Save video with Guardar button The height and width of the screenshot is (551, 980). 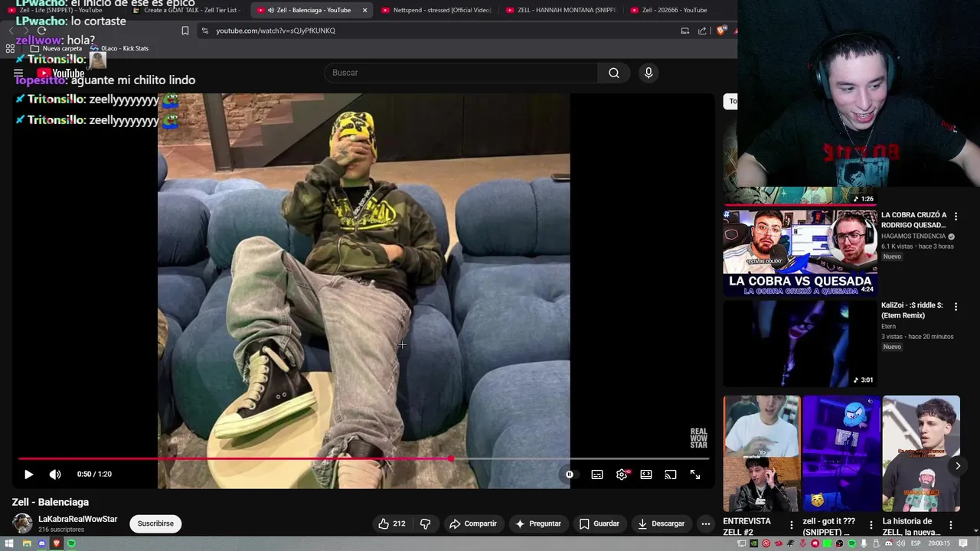[599, 523]
